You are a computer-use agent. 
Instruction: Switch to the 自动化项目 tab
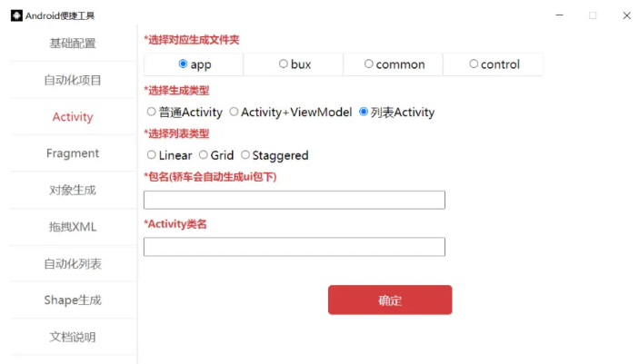(x=73, y=80)
